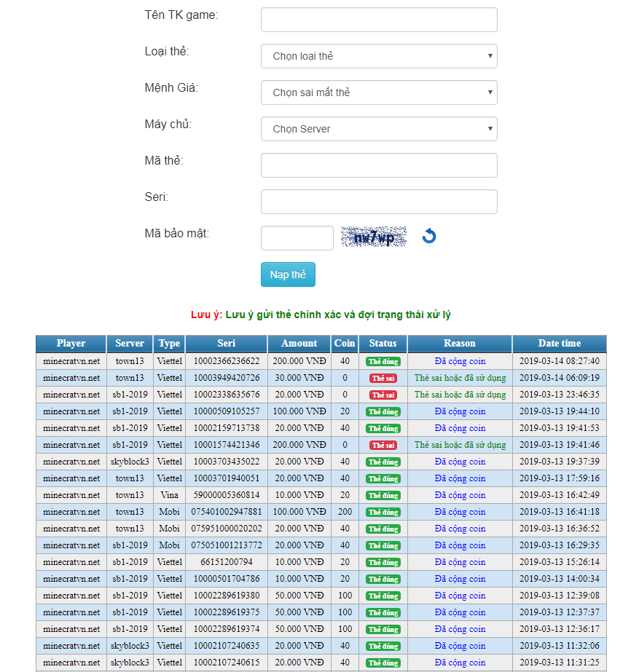The image size is (631, 672).
Task: Open the Chọn sai mất thẻ dropdown
Action: [x=379, y=92]
